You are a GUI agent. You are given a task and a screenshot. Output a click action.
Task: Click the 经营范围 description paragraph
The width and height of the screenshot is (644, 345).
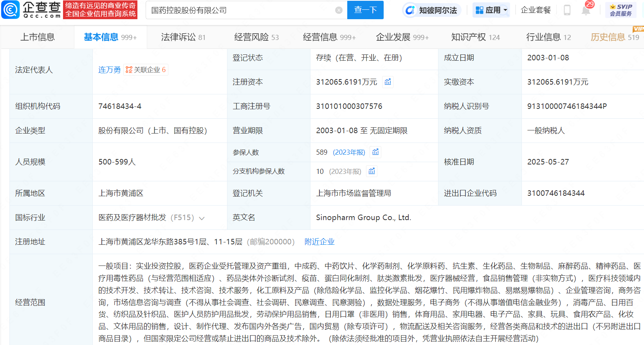pos(370,302)
